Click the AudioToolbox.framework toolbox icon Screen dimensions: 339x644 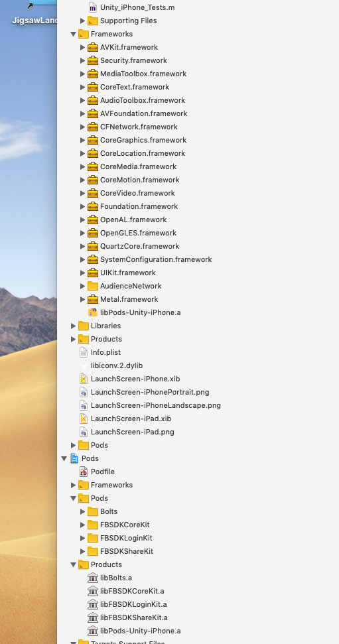pos(93,100)
